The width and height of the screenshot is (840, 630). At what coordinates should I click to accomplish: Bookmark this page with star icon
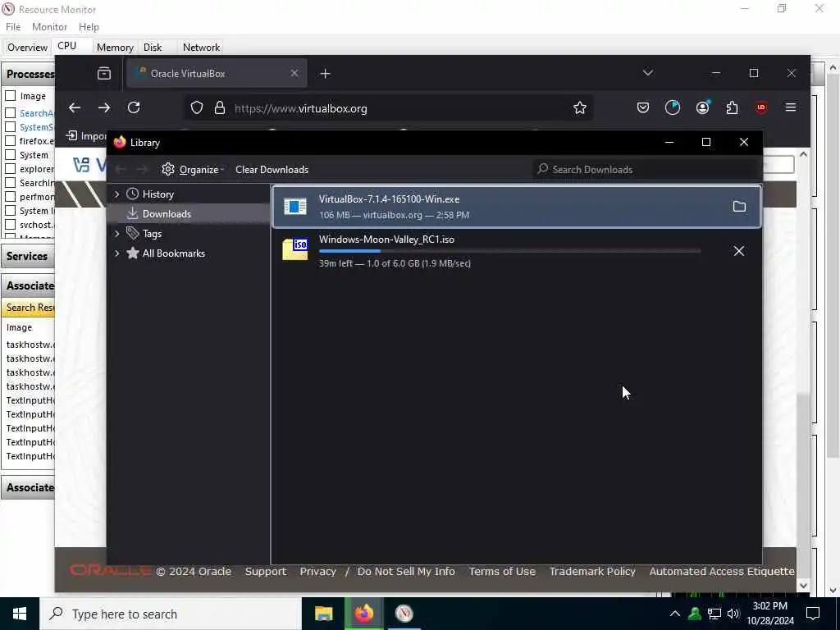pos(580,107)
